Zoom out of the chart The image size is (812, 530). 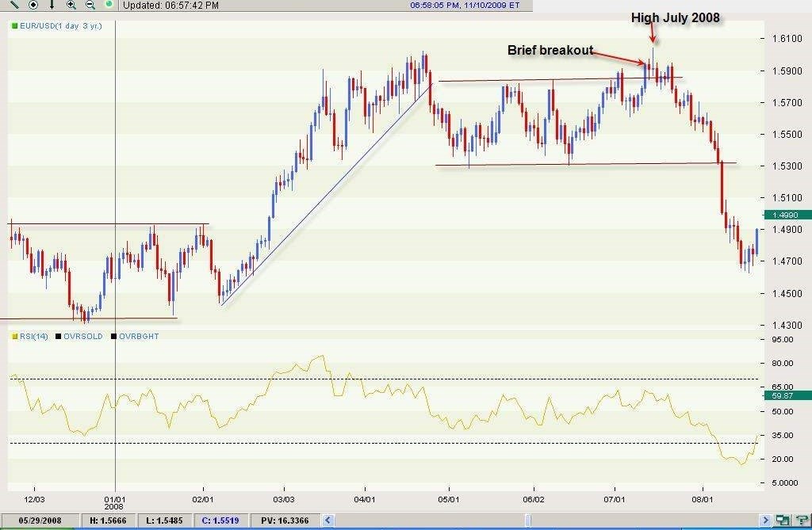(x=90, y=5)
